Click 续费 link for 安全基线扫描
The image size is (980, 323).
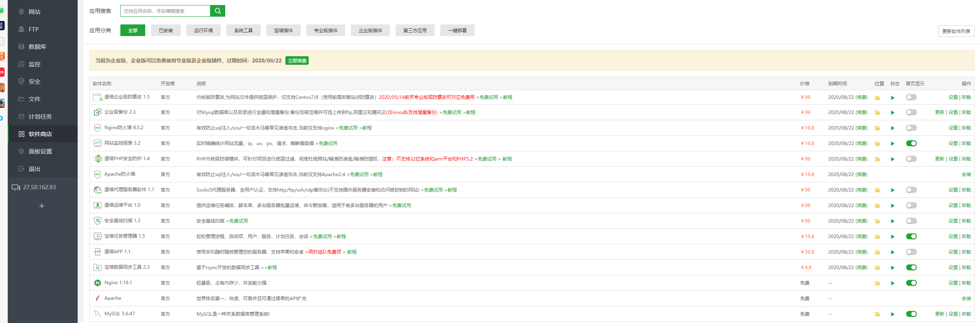pyautogui.click(x=862, y=221)
